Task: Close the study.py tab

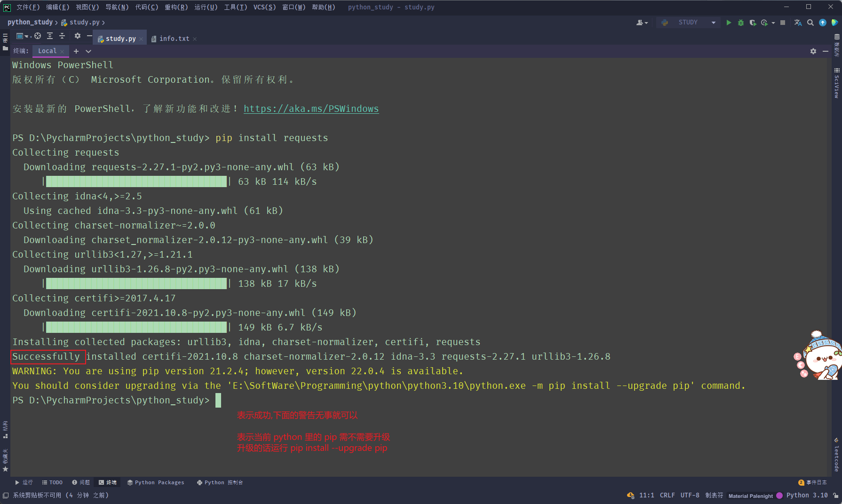Action: (x=141, y=39)
